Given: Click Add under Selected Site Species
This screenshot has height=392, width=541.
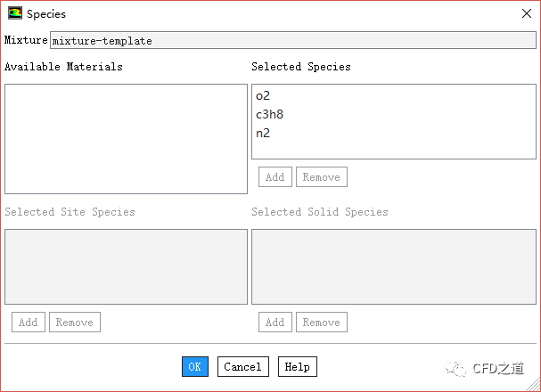Looking at the screenshot, I should point(29,322).
